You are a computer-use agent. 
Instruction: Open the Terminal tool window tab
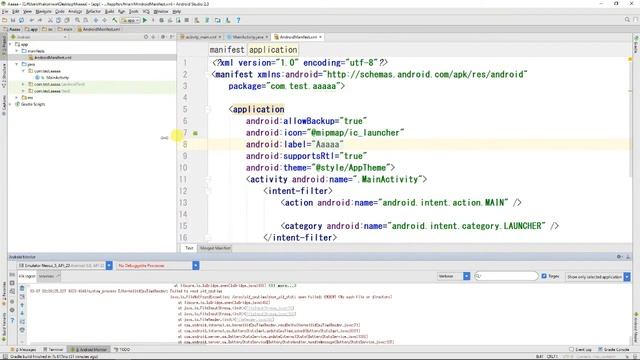click(x=53, y=350)
